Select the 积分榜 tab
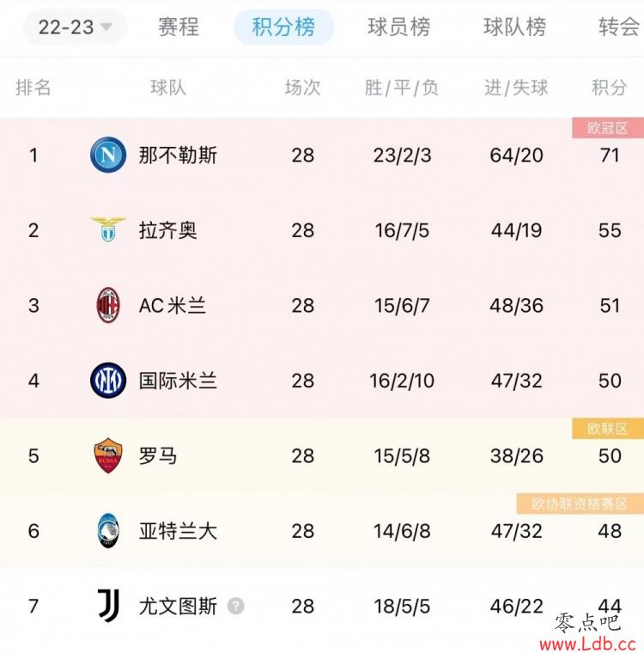This screenshot has width=644, height=653. click(284, 27)
